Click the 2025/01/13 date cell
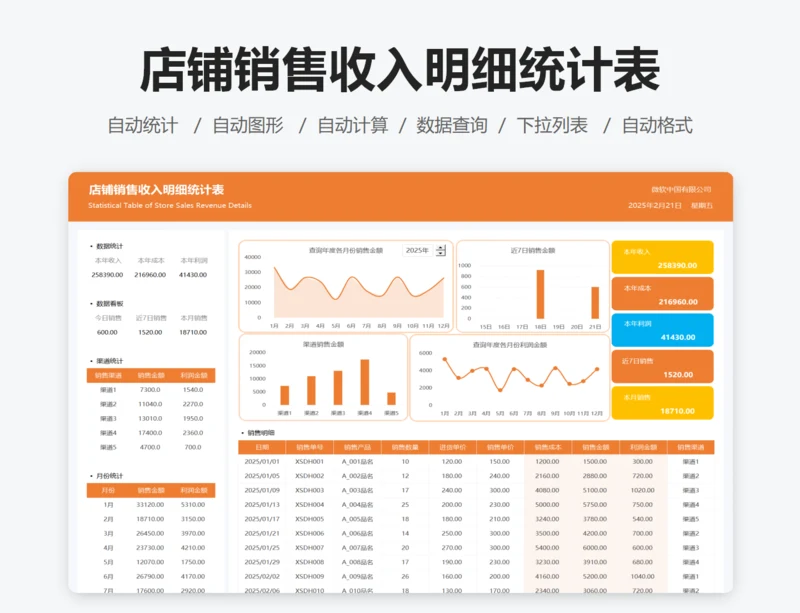The width and height of the screenshot is (800, 613). (x=262, y=504)
